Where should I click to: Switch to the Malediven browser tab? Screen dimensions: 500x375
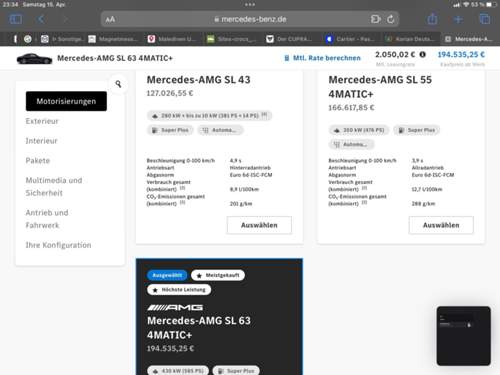[172, 39]
